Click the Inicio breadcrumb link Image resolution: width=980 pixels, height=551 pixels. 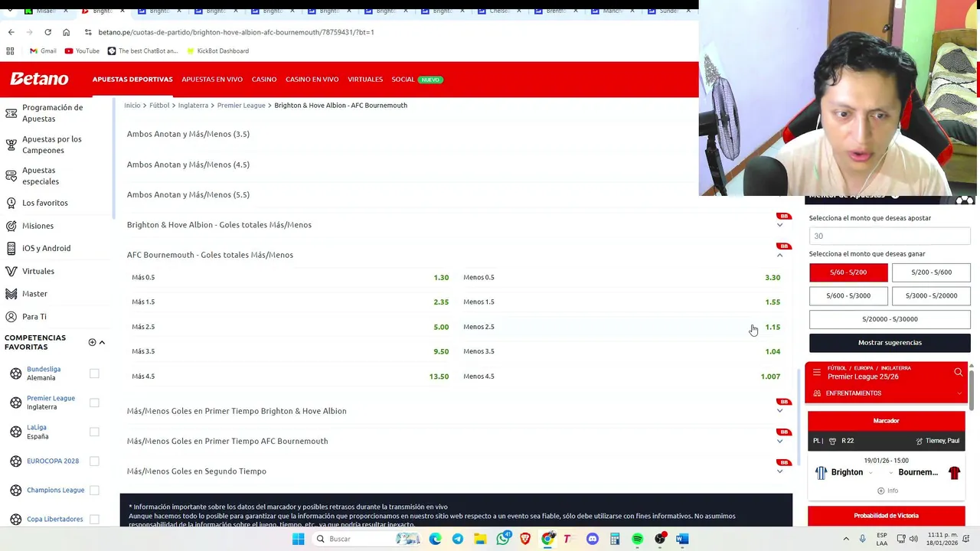tap(132, 105)
